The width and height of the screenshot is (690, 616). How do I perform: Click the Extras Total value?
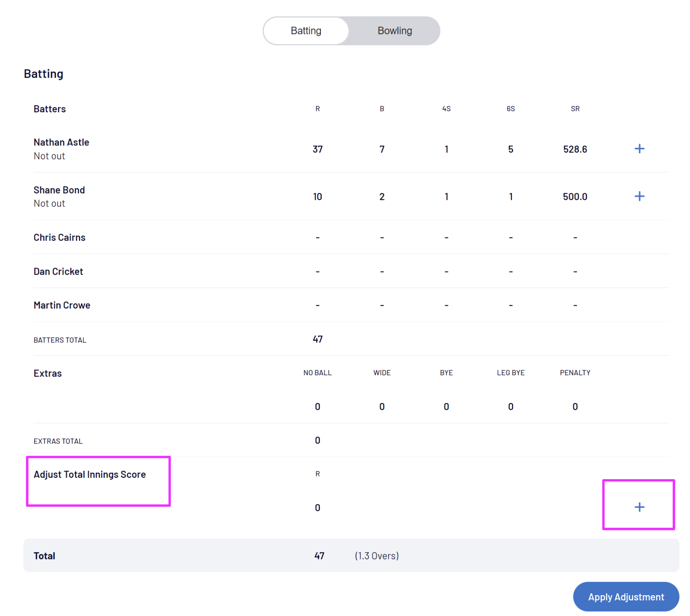(x=317, y=440)
